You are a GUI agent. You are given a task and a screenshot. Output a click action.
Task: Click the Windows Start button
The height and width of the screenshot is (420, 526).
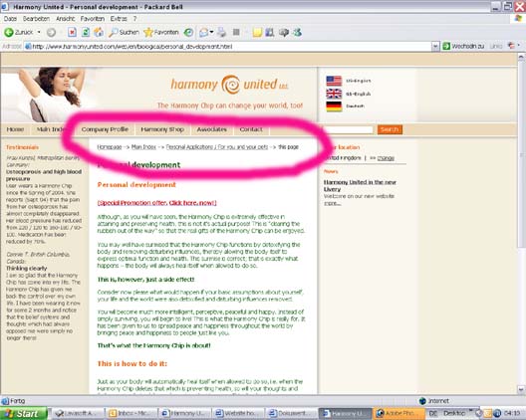click(x=24, y=414)
